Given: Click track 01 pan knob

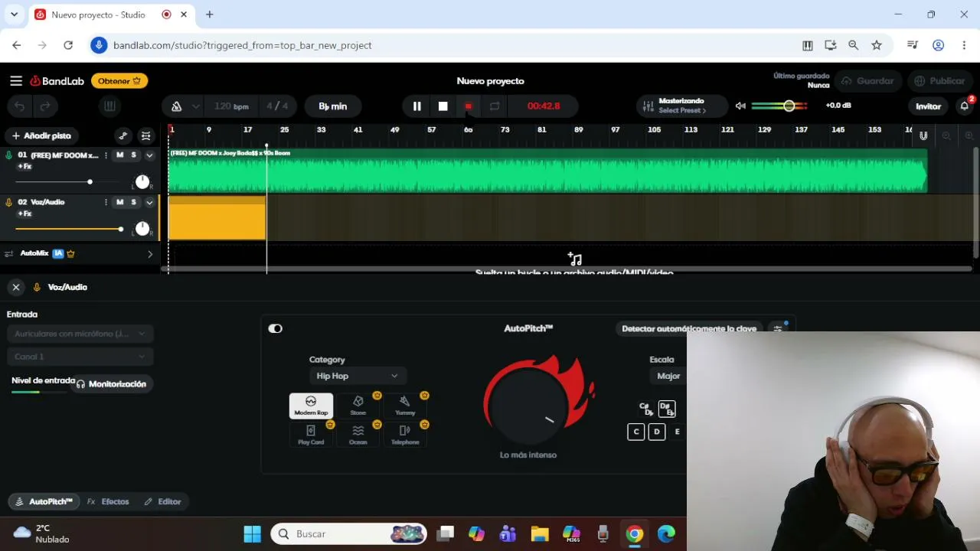Looking at the screenshot, I should tap(142, 182).
